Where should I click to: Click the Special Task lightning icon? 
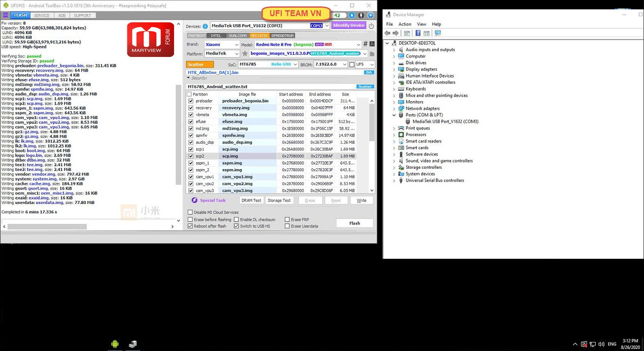click(x=195, y=200)
